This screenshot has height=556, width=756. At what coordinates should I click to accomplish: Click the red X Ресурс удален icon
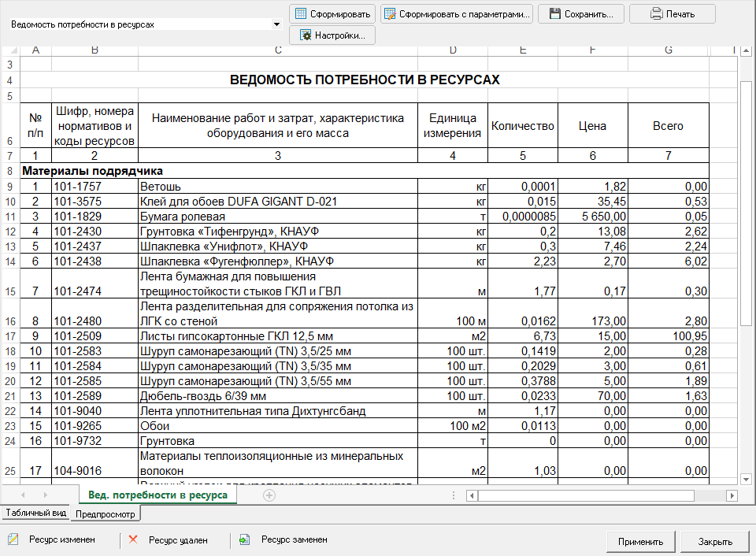point(133,539)
